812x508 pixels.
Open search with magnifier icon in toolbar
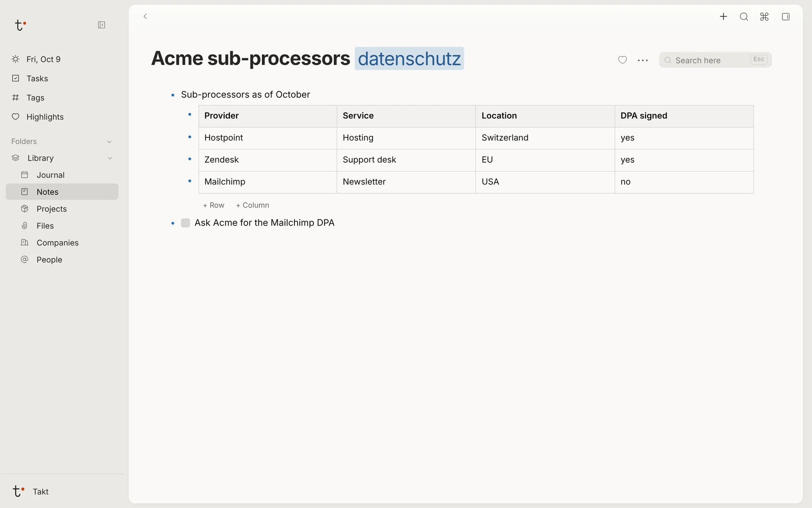[x=744, y=17]
